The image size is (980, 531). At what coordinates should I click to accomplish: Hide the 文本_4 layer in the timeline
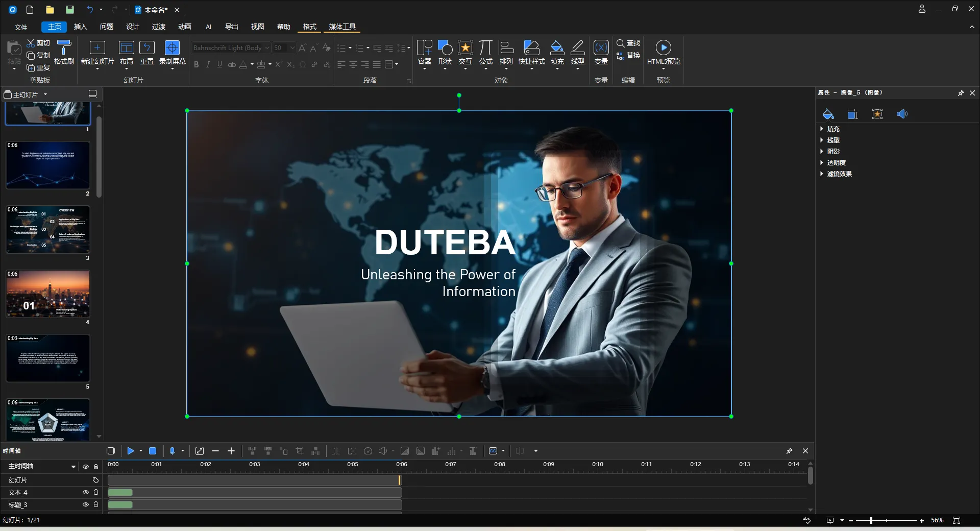(86, 492)
